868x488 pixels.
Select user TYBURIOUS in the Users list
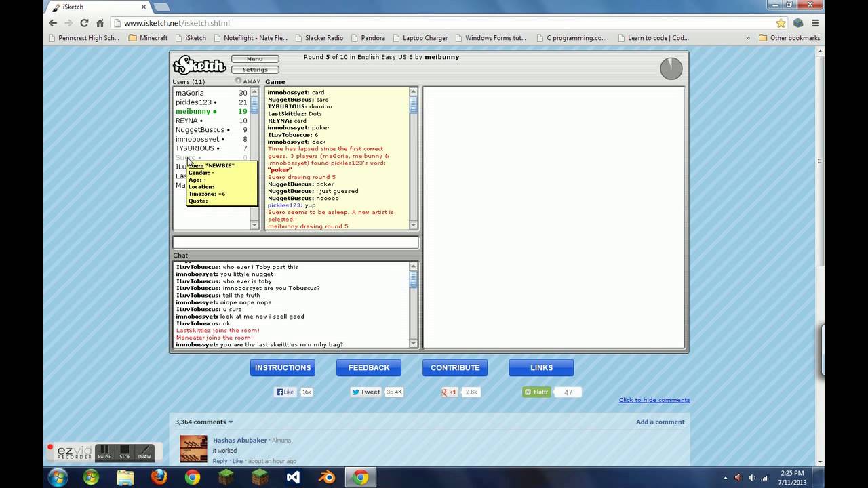212,148
